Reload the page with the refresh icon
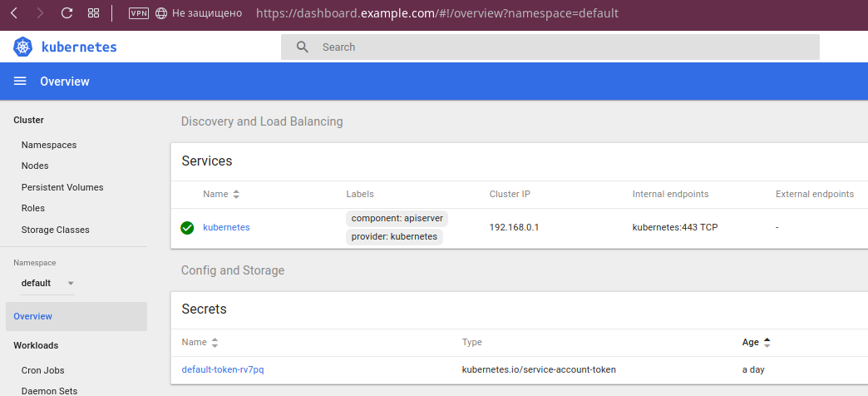Image resolution: width=868 pixels, height=396 pixels. 67,13
